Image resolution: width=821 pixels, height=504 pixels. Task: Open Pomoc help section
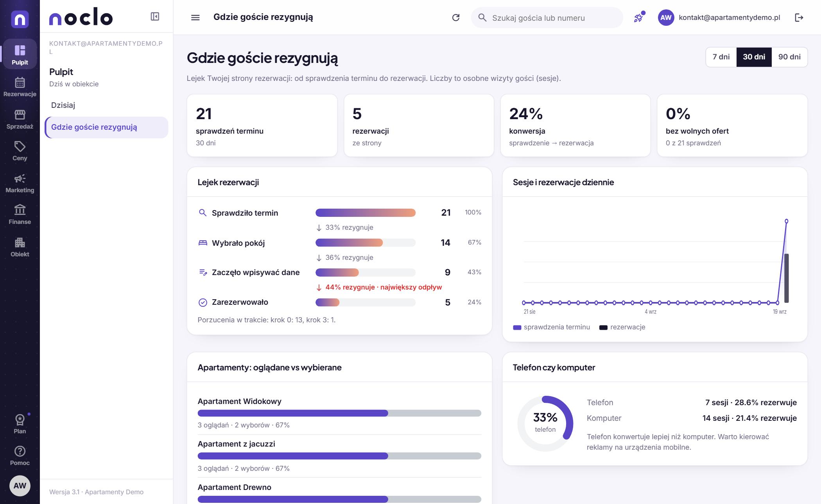coord(20,456)
